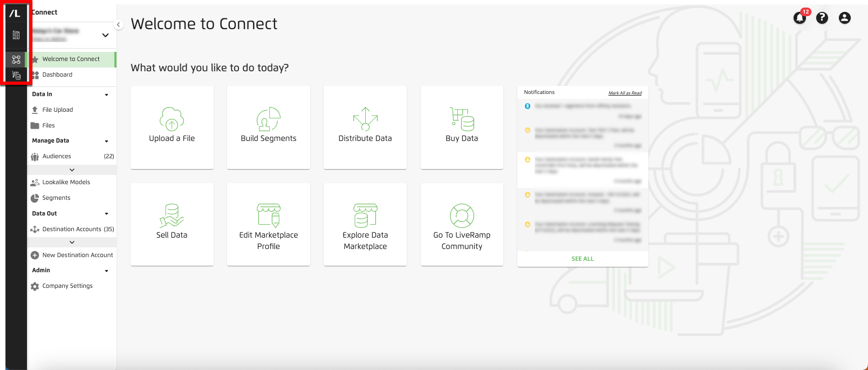The image size is (868, 370).
Task: Go to File Upload in sidebar
Action: 72,110
